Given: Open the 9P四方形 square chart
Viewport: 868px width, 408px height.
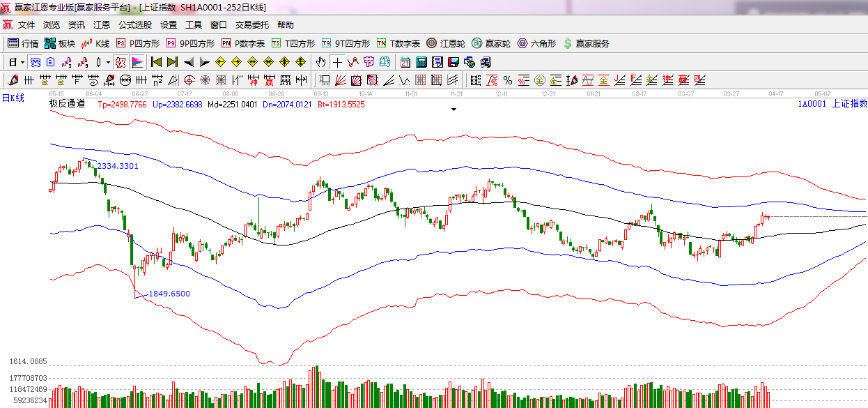Looking at the screenshot, I should click(190, 43).
